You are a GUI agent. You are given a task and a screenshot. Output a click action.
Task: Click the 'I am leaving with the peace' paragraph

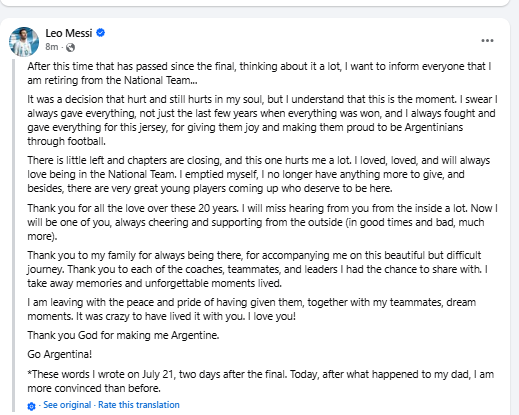[x=252, y=309]
